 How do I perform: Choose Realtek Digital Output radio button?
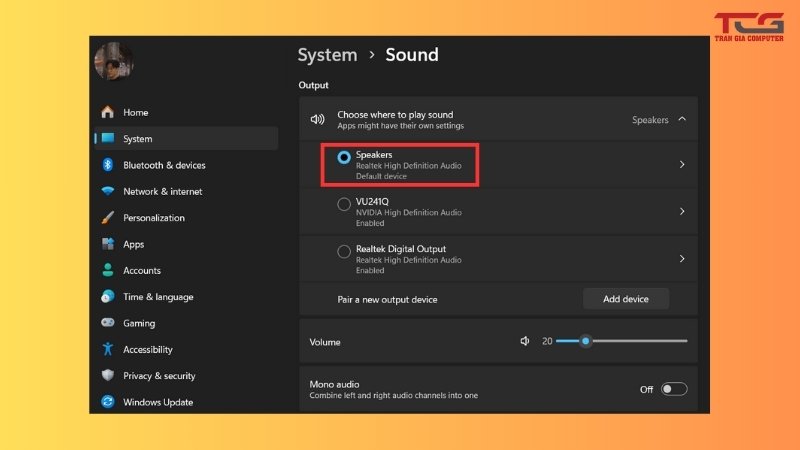coord(344,251)
